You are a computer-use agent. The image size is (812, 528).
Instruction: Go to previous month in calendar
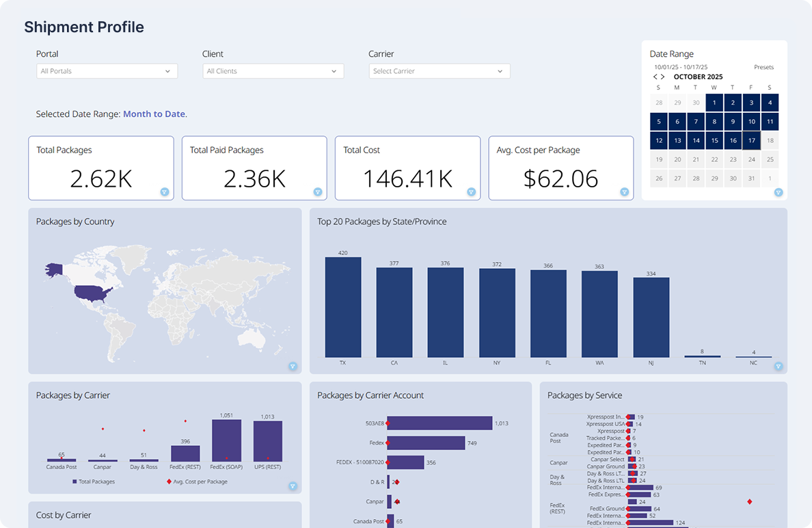tap(655, 77)
